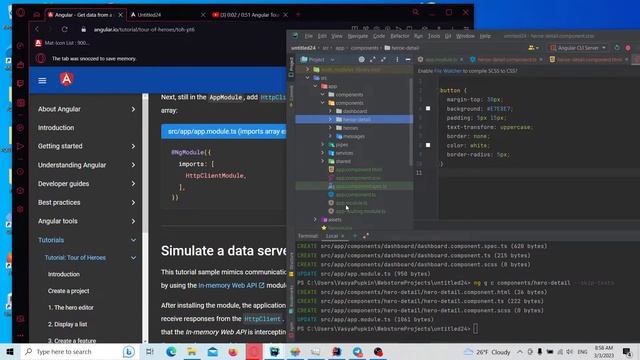This screenshot has width=640, height=360.
Task: Open the Create a project tutorial page
Action: (x=69, y=291)
